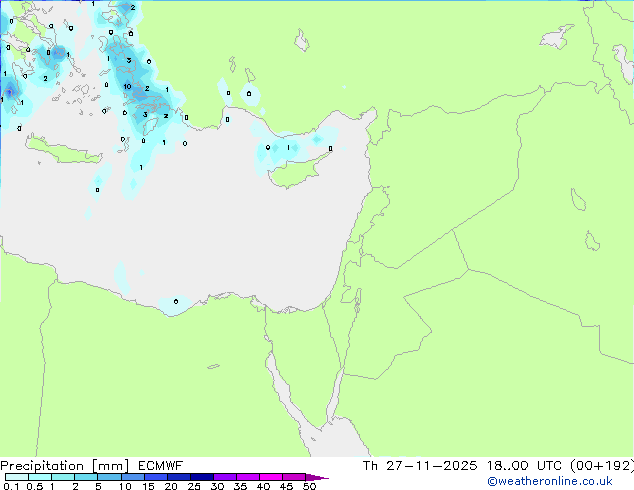This screenshot has width=634, height=490.
Task: Click the island of Crete on map
Action: point(63,150)
